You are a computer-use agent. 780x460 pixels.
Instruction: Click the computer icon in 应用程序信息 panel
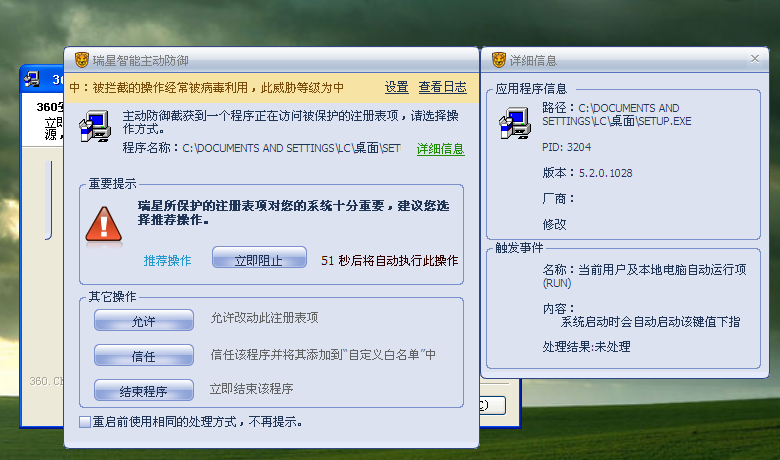tap(515, 123)
